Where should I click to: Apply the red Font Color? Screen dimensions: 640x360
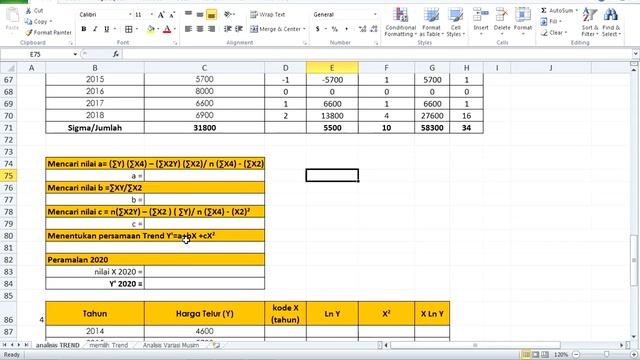coord(167,29)
